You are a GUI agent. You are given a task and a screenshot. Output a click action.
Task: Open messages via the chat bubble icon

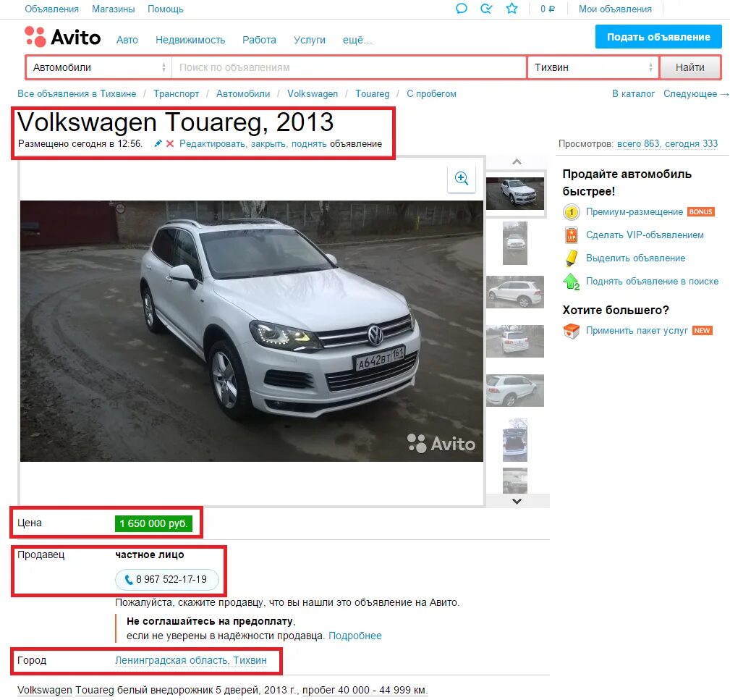click(x=462, y=9)
